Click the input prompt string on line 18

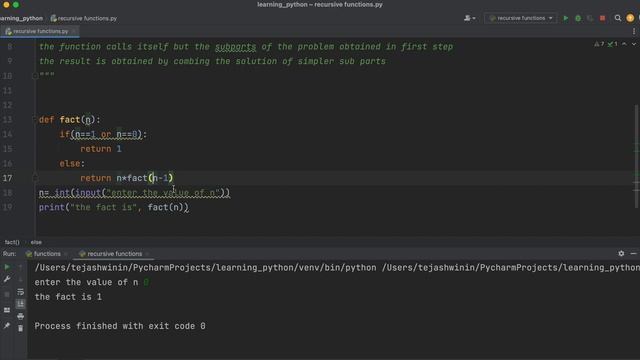[x=163, y=193]
